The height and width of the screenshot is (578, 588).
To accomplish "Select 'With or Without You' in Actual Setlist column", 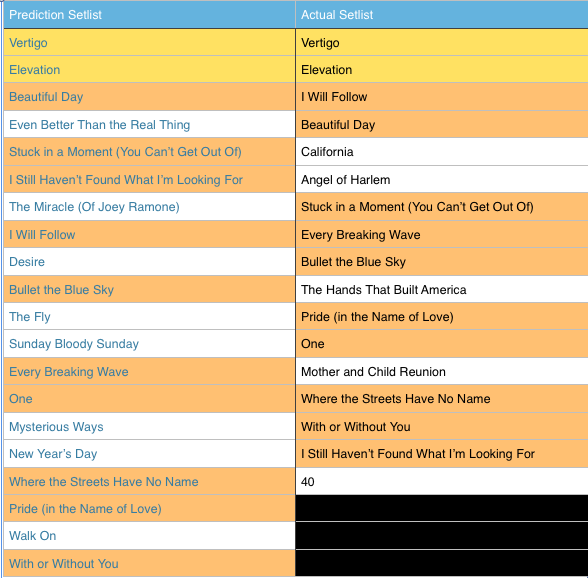I will tap(442, 426).
